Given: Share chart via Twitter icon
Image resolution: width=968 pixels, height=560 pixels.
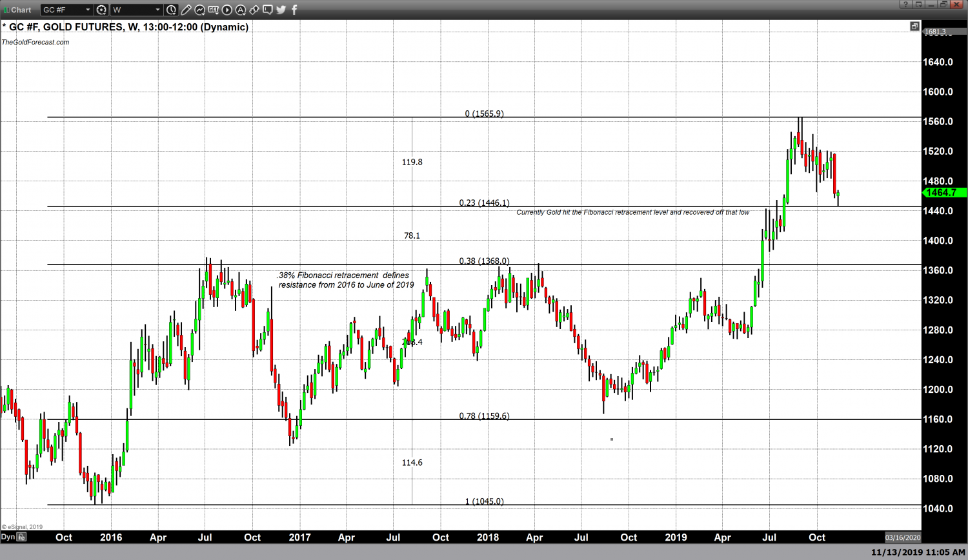Looking at the screenshot, I should [281, 10].
